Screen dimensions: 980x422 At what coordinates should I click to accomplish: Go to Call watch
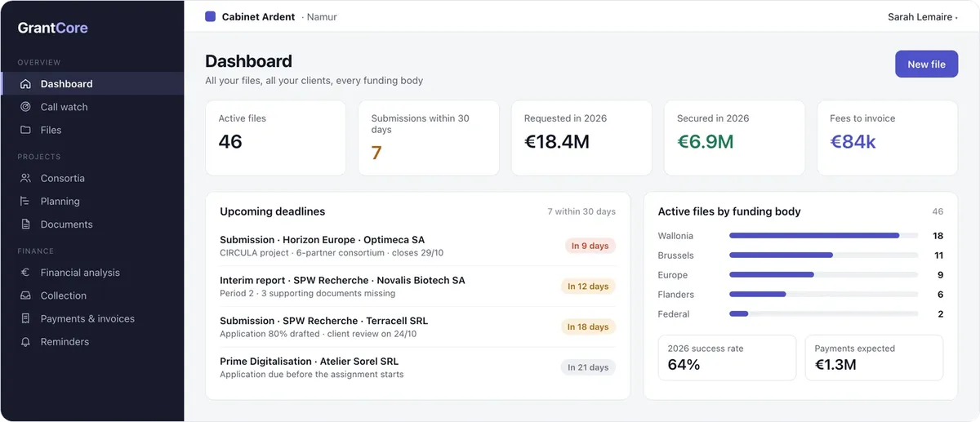[x=92, y=107]
